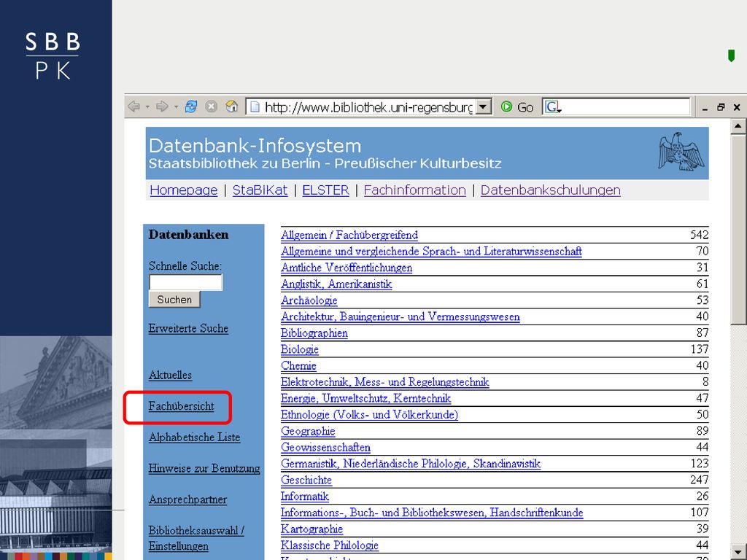Open the forward button history dropdown arrow

pos(176,106)
